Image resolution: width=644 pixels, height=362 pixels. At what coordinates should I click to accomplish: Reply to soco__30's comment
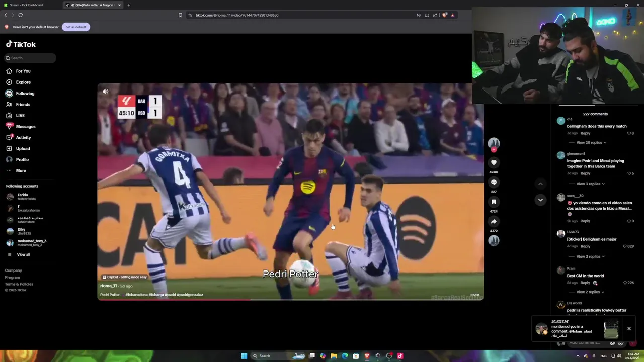585,221
